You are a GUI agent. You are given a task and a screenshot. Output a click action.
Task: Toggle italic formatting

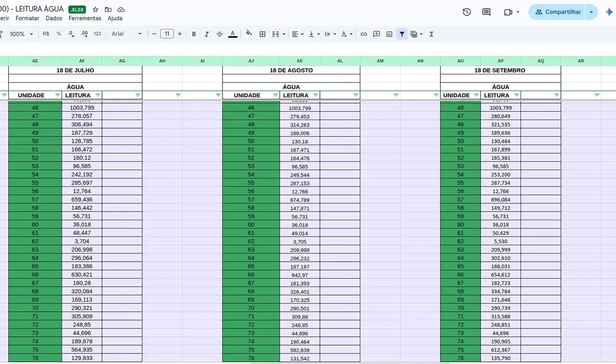[x=207, y=34]
